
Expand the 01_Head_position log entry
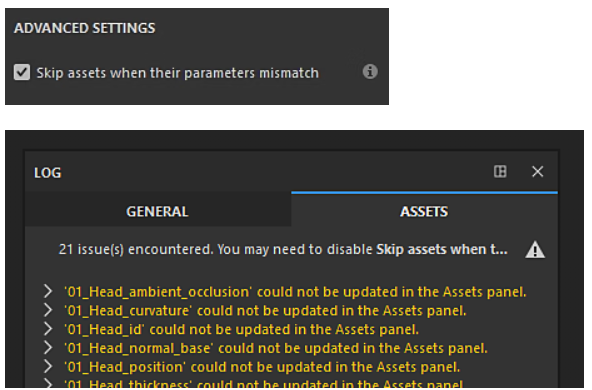point(48,366)
